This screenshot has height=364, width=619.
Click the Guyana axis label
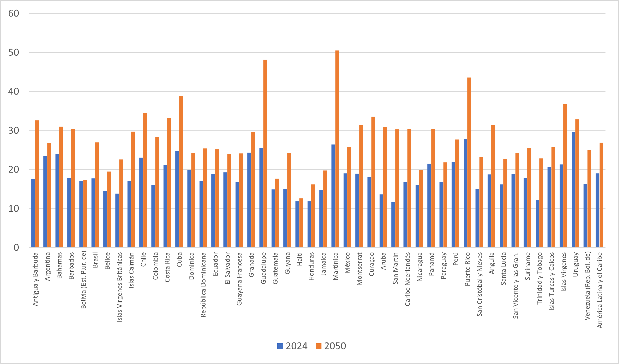[x=287, y=263]
